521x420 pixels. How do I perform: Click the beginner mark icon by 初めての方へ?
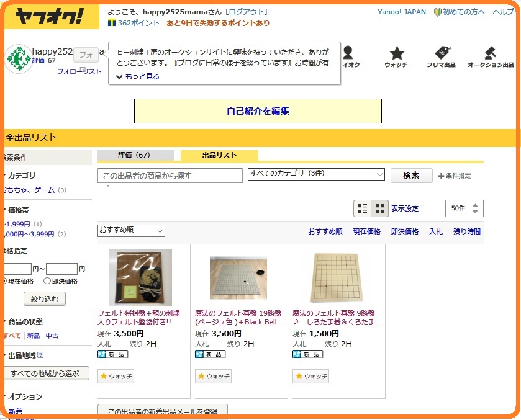pos(438,12)
